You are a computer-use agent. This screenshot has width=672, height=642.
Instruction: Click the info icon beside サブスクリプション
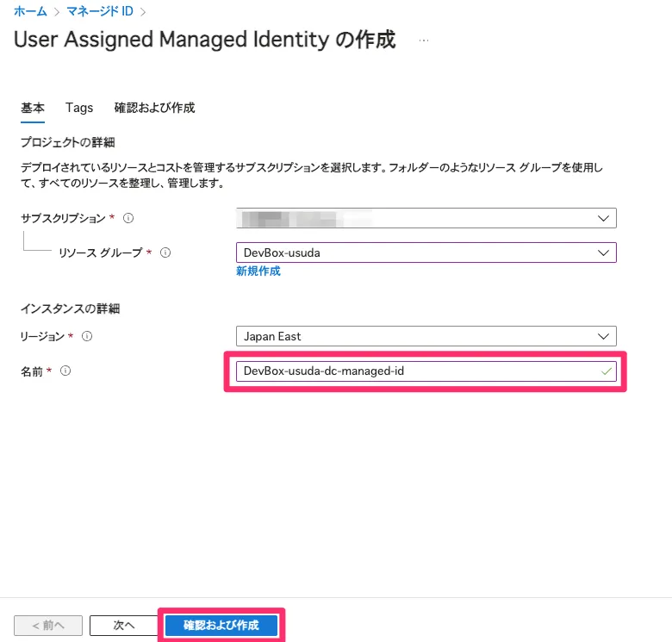point(128,219)
